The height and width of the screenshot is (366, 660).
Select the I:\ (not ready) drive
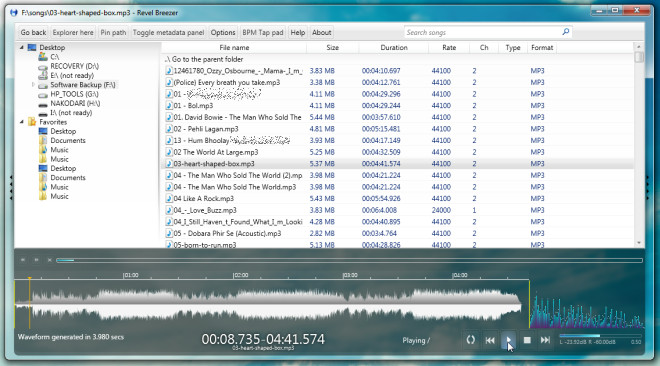(71, 112)
